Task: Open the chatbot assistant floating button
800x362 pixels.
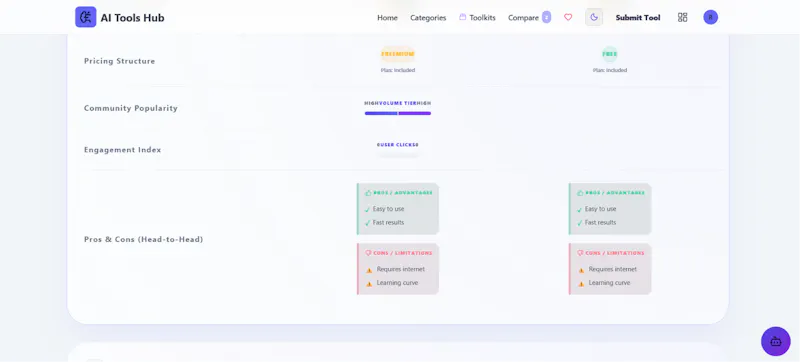Action: click(x=776, y=341)
